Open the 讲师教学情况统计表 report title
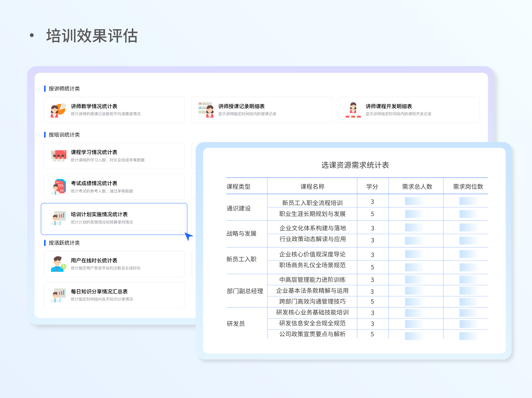Image resolution: width=532 pixels, height=398 pixels. click(94, 106)
